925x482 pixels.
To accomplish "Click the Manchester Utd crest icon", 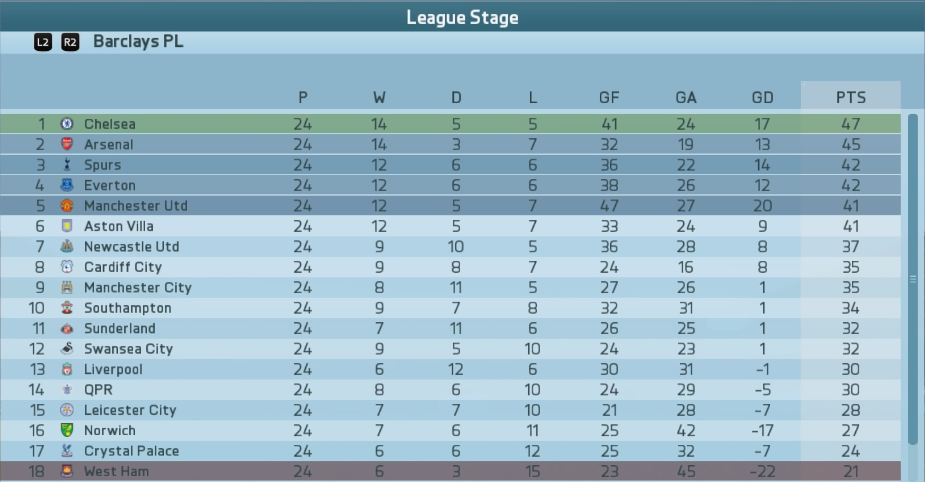I will click(x=67, y=205).
